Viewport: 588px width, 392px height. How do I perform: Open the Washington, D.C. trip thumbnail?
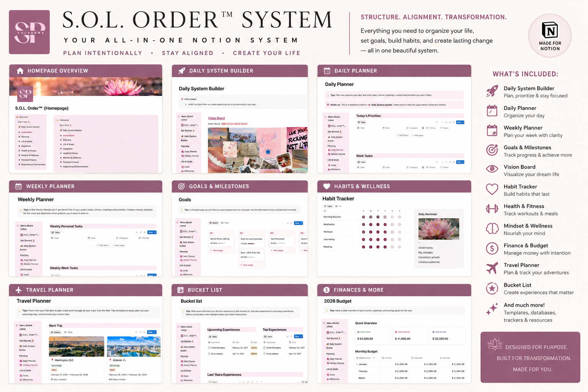click(x=77, y=346)
